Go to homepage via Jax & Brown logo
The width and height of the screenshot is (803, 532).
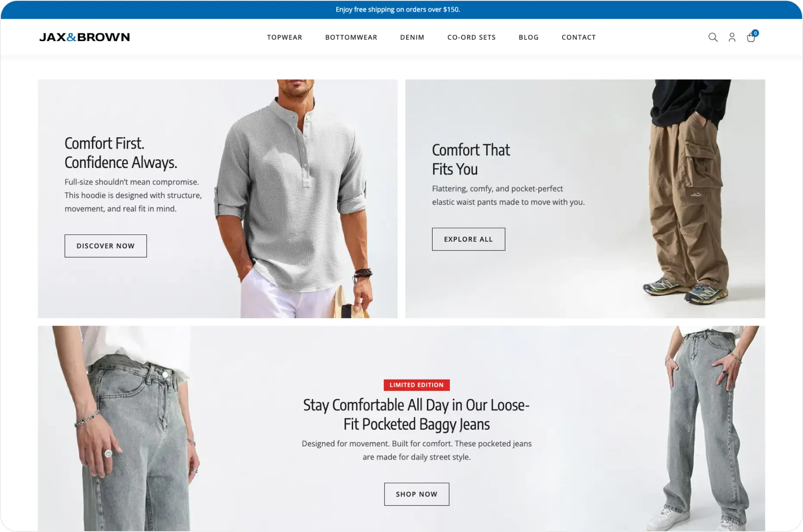[x=85, y=37]
